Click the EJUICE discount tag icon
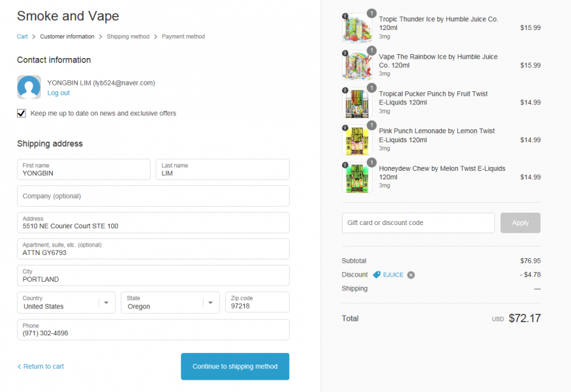 [x=377, y=275]
